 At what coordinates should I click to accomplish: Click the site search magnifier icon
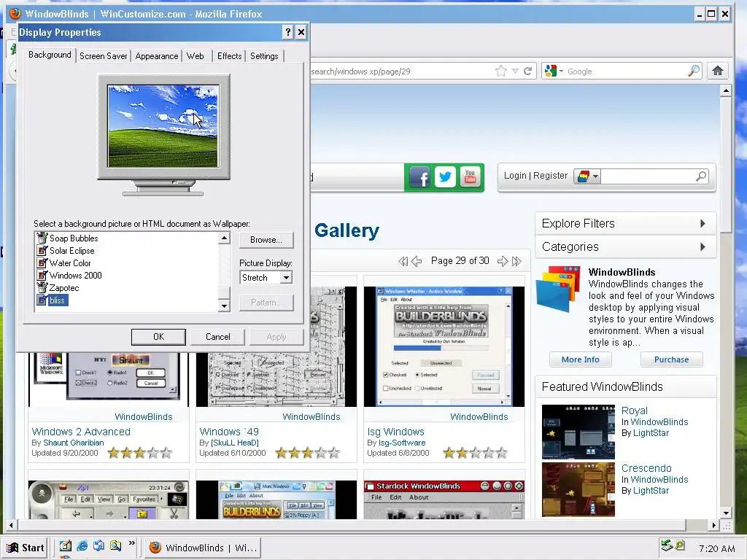click(701, 176)
